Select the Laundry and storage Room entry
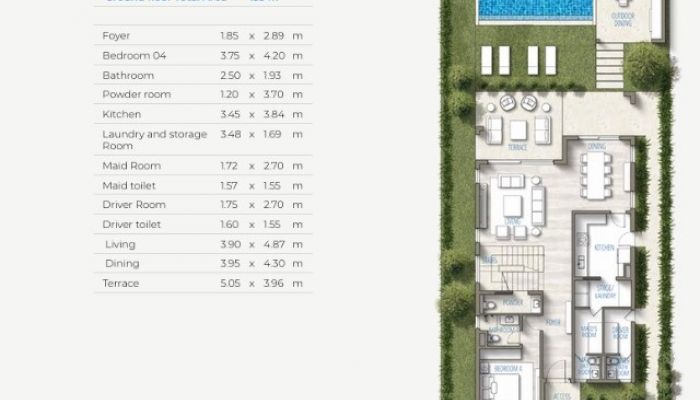The width and height of the screenshot is (700, 400). [203, 140]
